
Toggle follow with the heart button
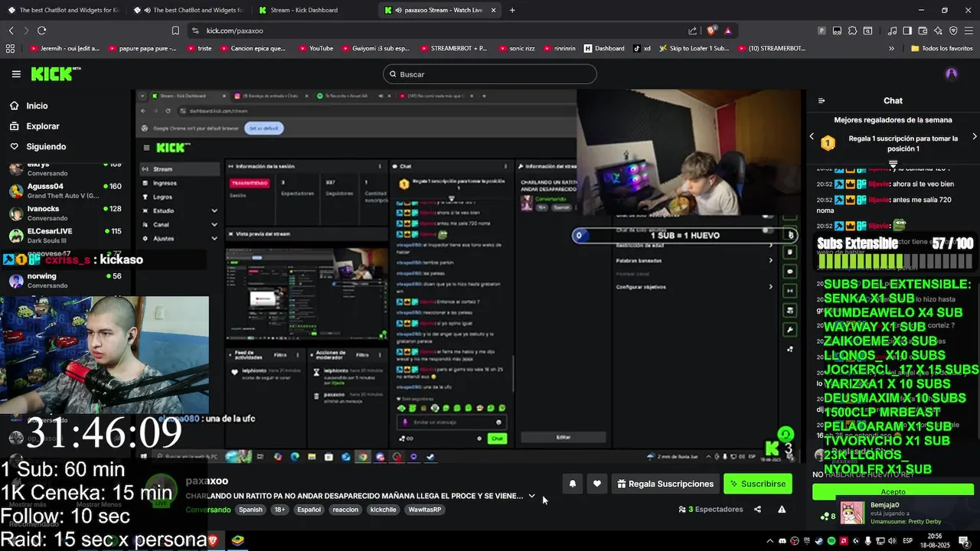[597, 484]
